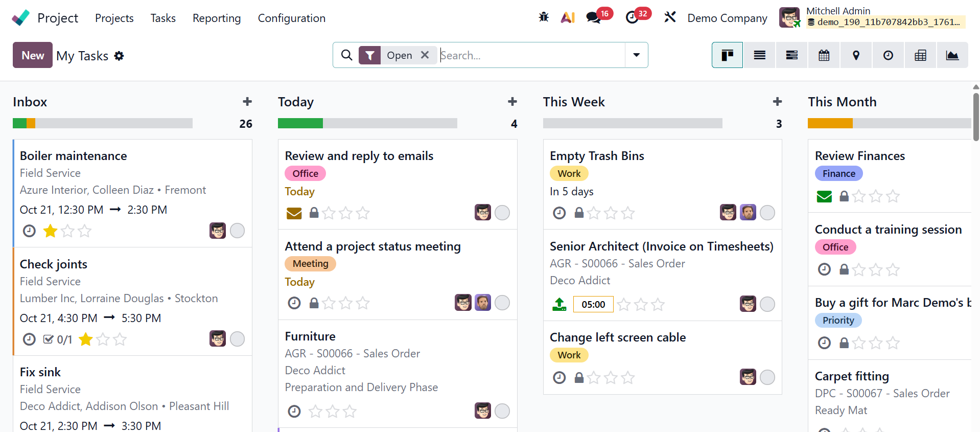
Task: Open the conversations messages icon
Action: coord(593,17)
